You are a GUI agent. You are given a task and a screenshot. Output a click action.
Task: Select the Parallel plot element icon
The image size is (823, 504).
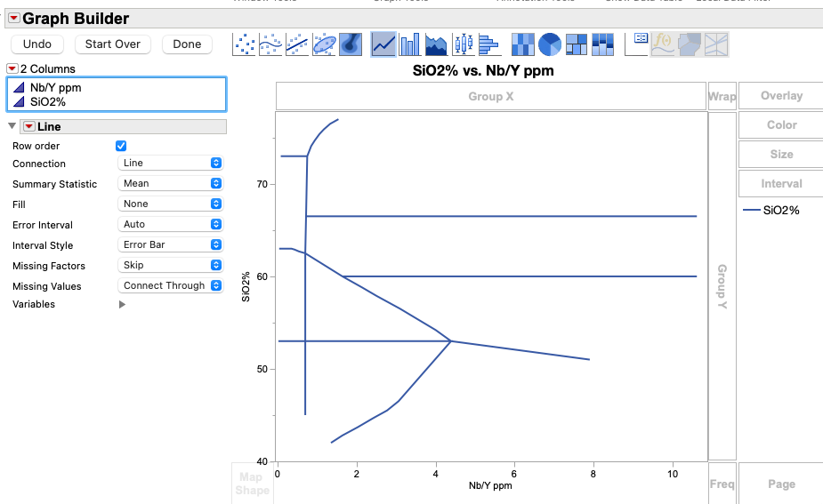pos(716,44)
